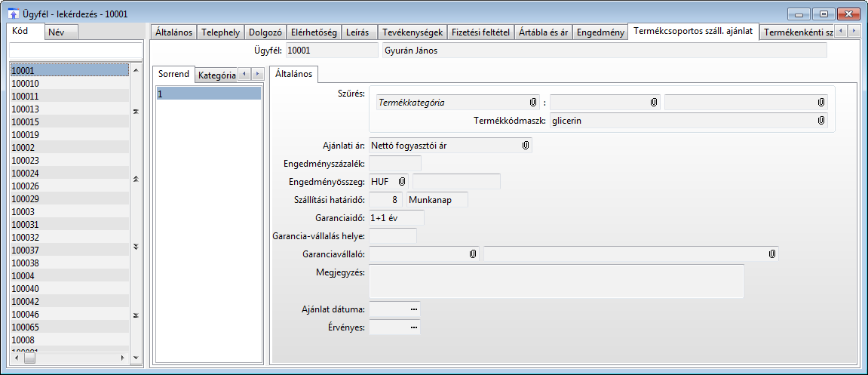Open the Fizetési feltétel tab

click(480, 32)
